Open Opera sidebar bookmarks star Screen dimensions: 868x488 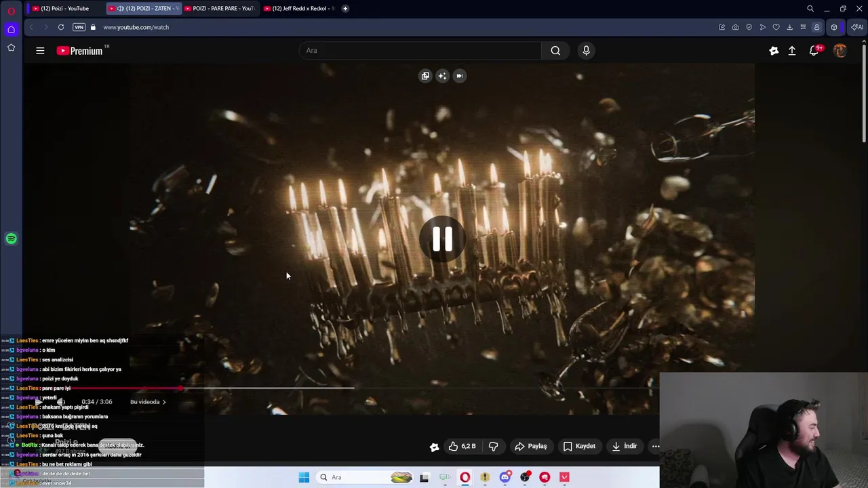pos(11,47)
